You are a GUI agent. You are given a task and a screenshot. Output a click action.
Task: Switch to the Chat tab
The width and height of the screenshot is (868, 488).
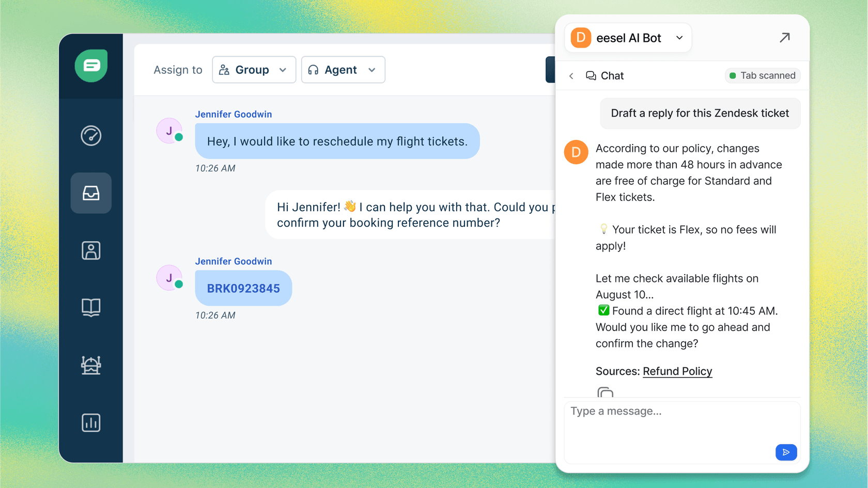(x=605, y=75)
